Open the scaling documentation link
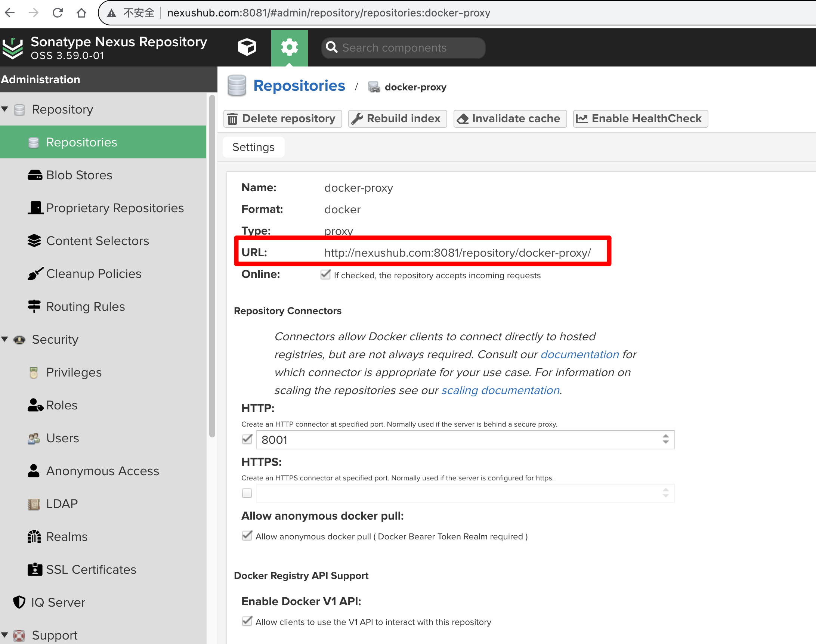Screen dimensions: 816x644 tap(500, 390)
